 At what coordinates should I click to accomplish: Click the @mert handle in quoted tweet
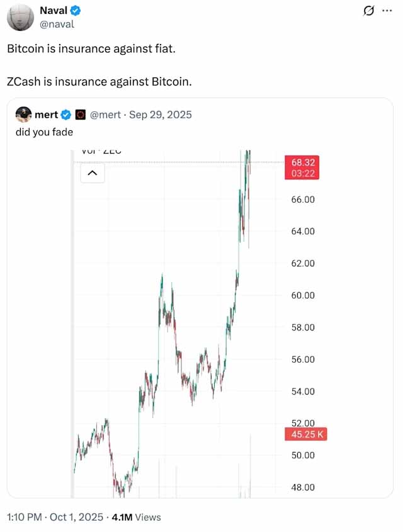pyautogui.click(x=106, y=115)
